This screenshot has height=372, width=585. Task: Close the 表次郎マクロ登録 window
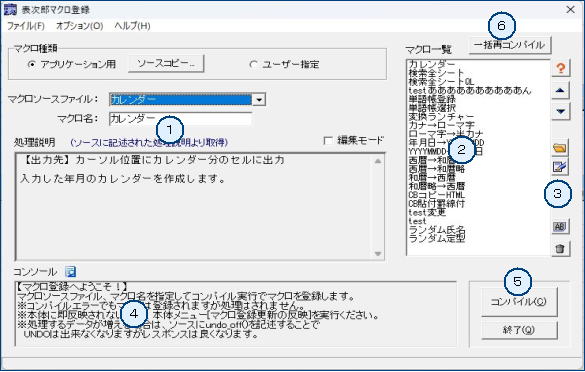(570, 9)
